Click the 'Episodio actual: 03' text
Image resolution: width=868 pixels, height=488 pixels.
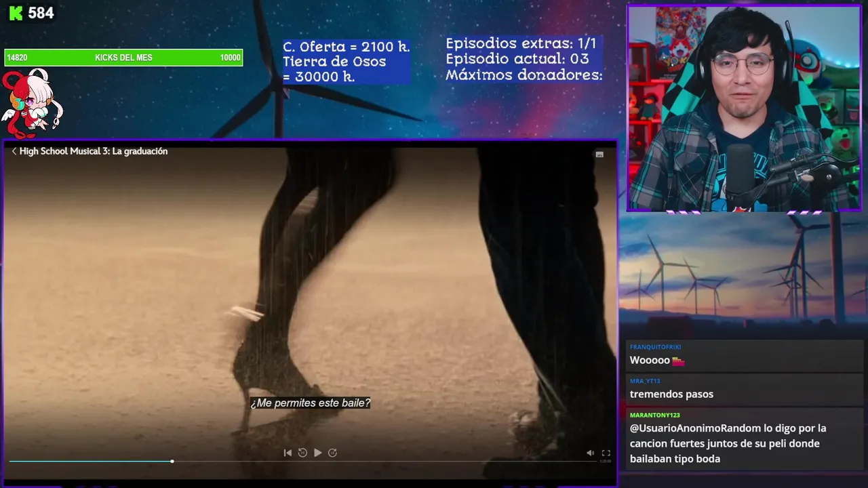pyautogui.click(x=517, y=59)
